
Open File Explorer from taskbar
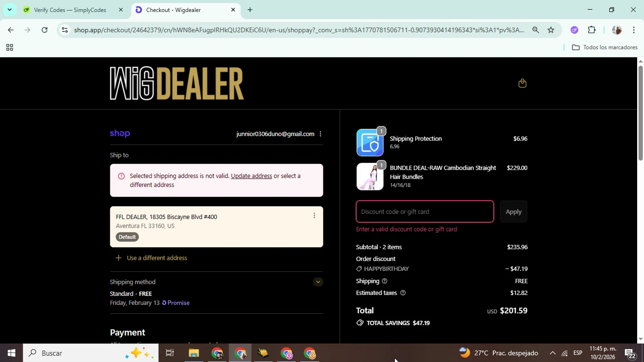click(x=194, y=353)
